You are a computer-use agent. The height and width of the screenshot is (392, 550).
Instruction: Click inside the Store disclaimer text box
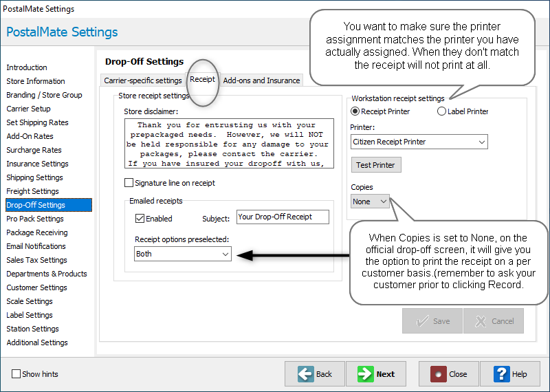point(229,144)
